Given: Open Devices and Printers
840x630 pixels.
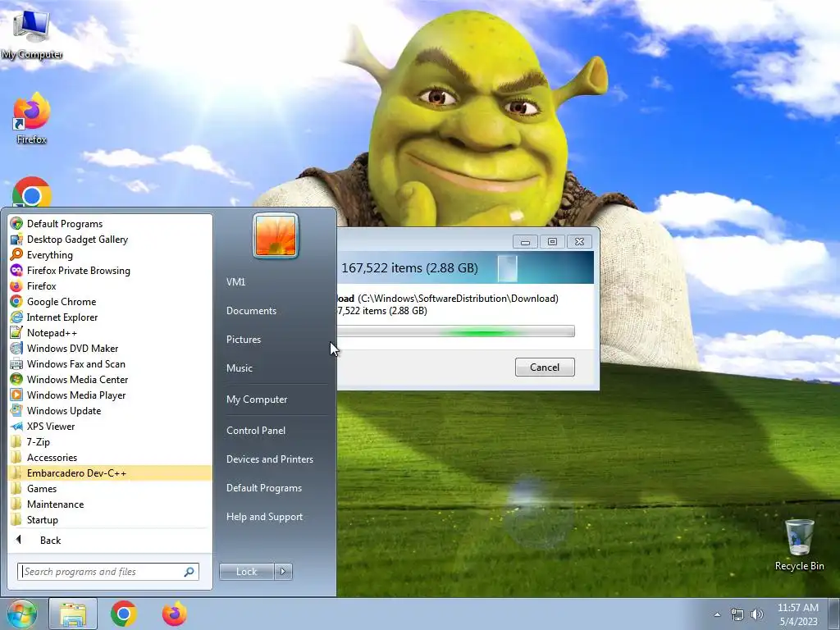Looking at the screenshot, I should tap(269, 459).
